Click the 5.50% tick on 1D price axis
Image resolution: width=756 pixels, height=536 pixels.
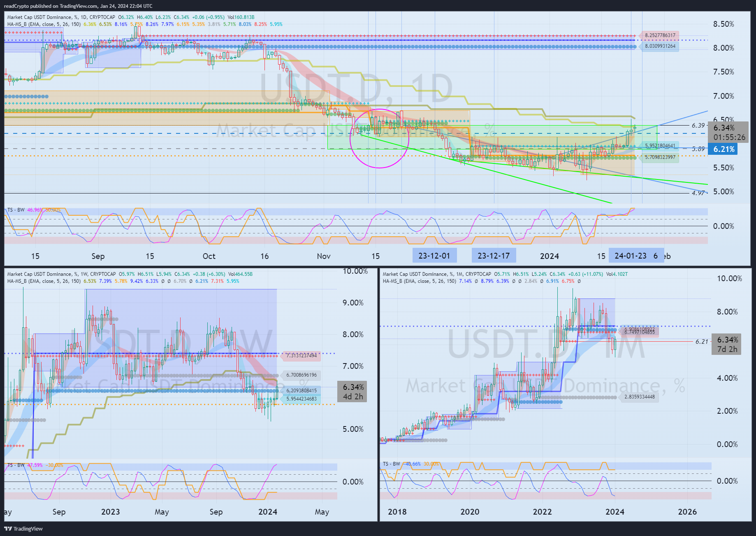(724, 168)
